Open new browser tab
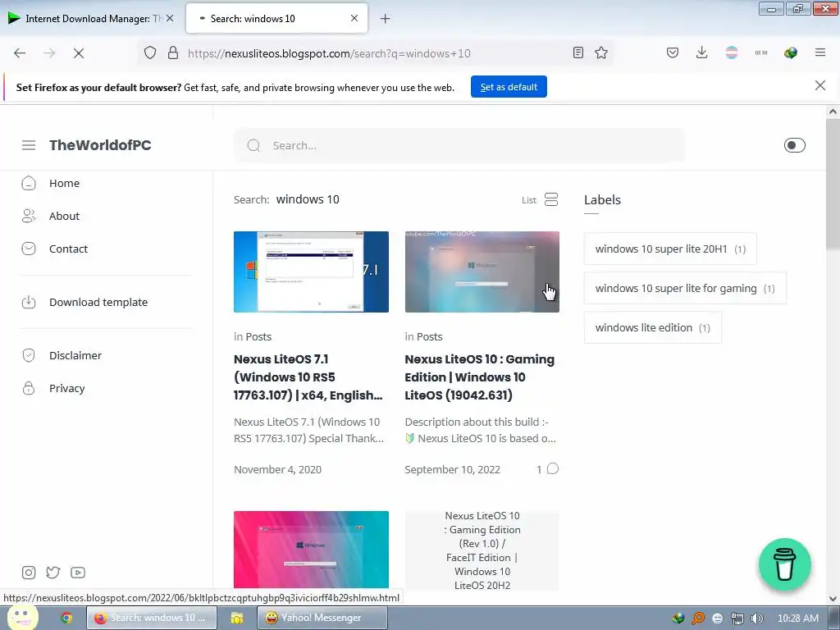The width and height of the screenshot is (840, 630). (386, 19)
